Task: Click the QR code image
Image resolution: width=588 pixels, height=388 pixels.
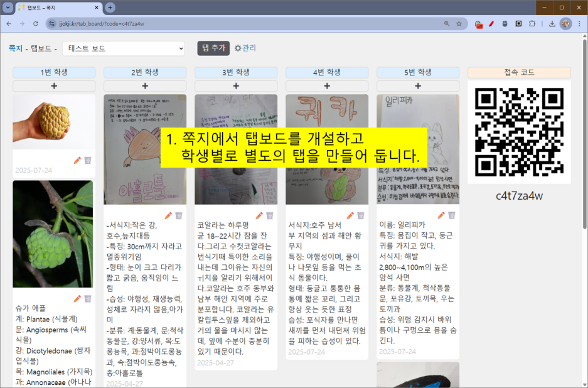Action: tap(520, 132)
